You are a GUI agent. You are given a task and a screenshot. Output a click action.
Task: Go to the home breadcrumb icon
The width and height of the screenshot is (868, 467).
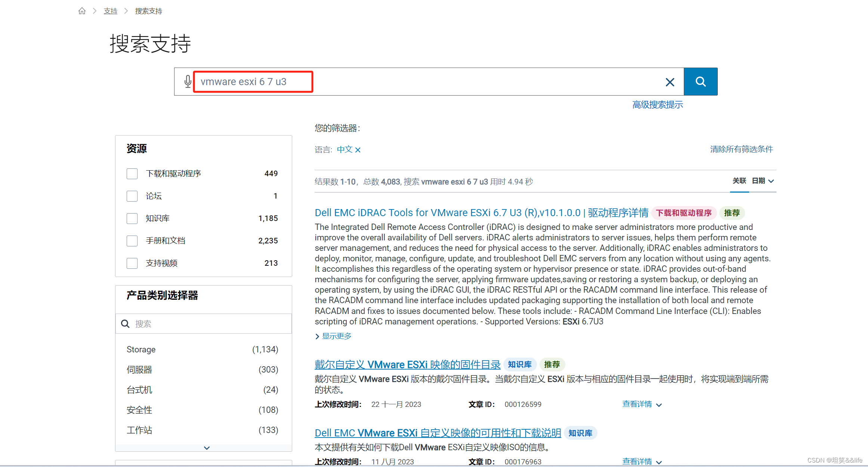tap(82, 11)
